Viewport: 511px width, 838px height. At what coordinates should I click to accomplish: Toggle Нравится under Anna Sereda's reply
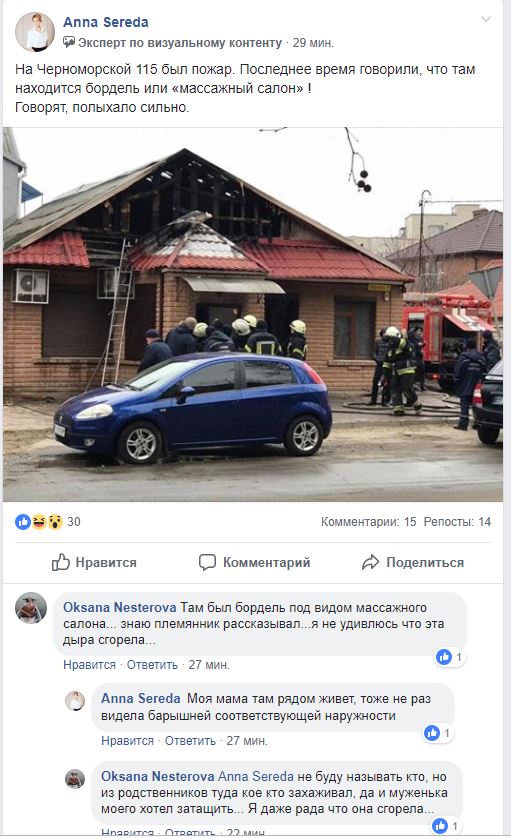127,741
